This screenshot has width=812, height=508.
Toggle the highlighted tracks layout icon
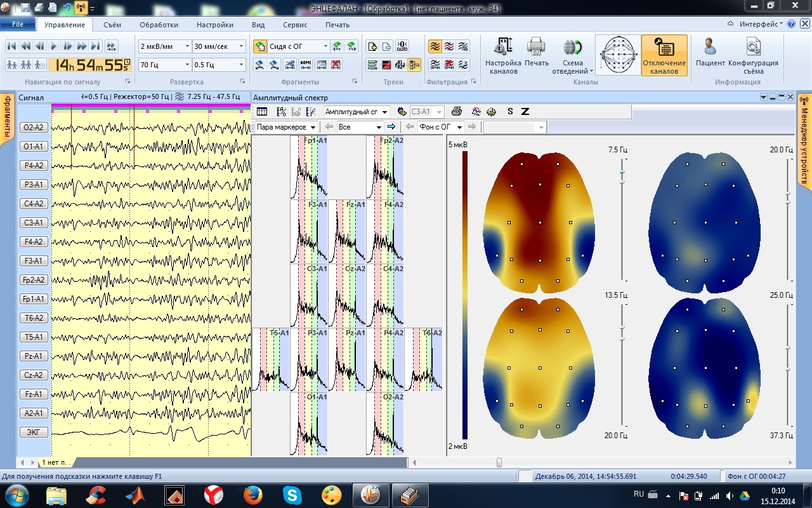pos(415,64)
